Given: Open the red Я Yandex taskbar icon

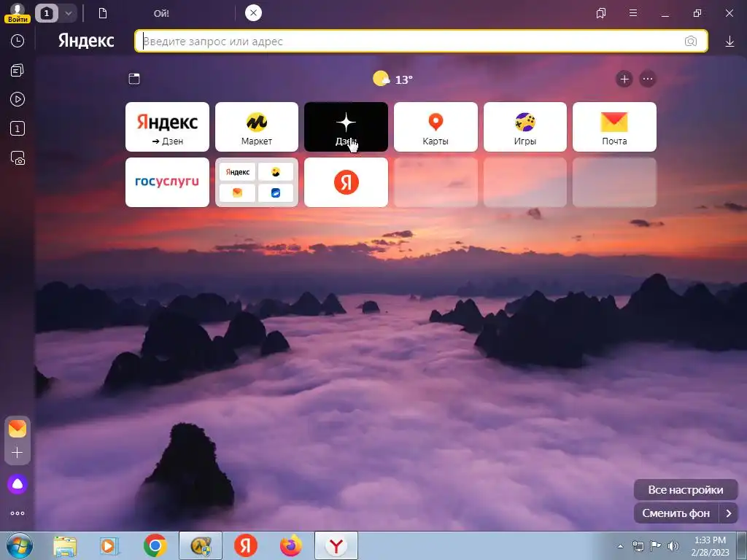Looking at the screenshot, I should (246, 545).
